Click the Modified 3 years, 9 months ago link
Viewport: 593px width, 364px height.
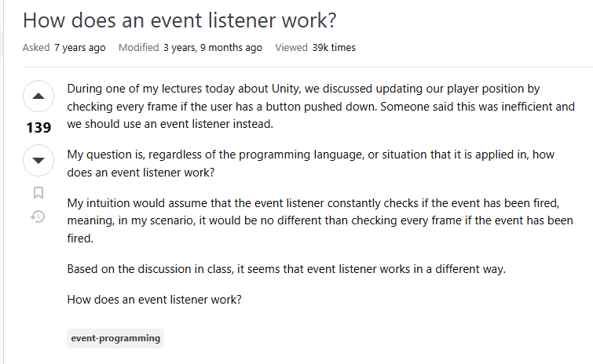[x=190, y=48]
